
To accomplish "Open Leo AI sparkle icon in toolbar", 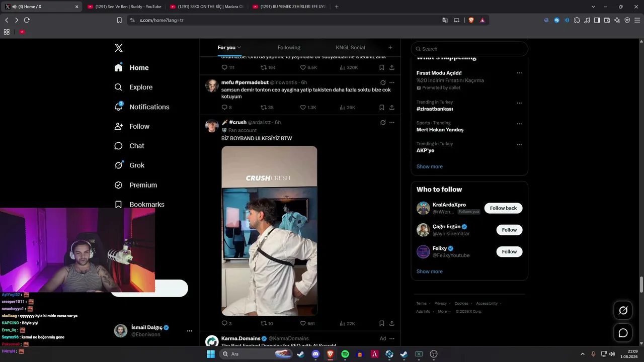I will click(x=617, y=20).
